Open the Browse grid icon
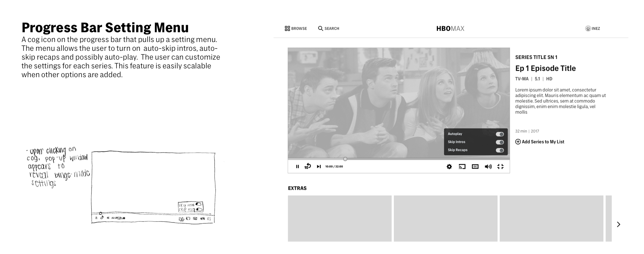 coord(287,29)
